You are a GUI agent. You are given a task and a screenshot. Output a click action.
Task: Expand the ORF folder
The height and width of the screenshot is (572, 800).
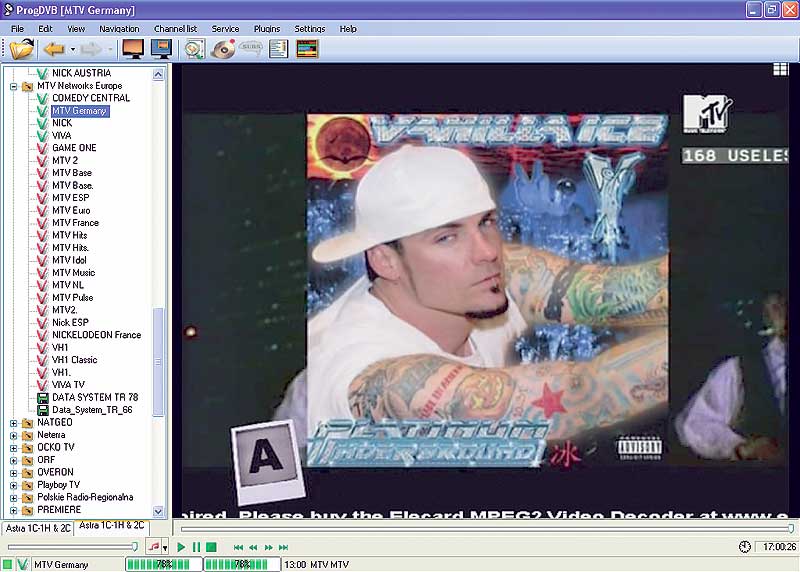click(14, 460)
